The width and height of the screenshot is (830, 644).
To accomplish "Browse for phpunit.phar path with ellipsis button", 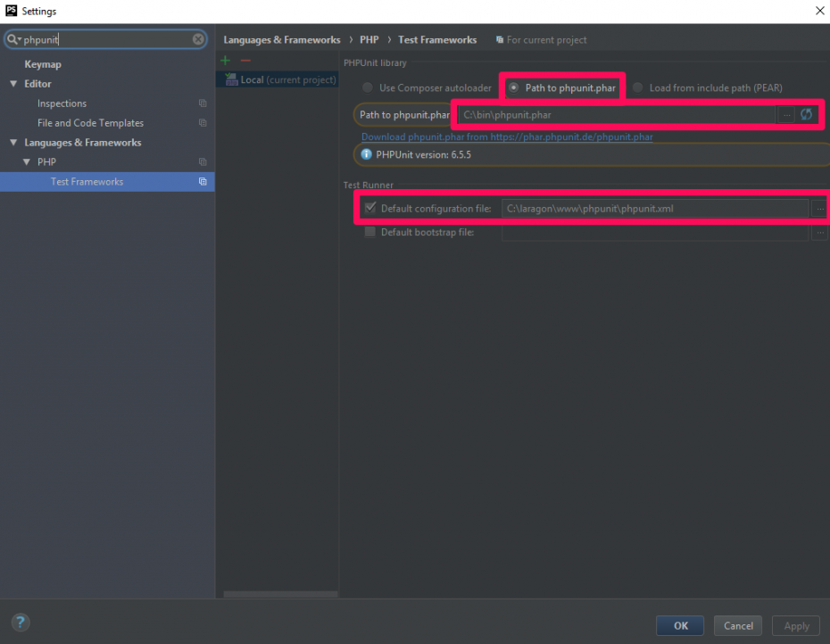I will [x=786, y=115].
